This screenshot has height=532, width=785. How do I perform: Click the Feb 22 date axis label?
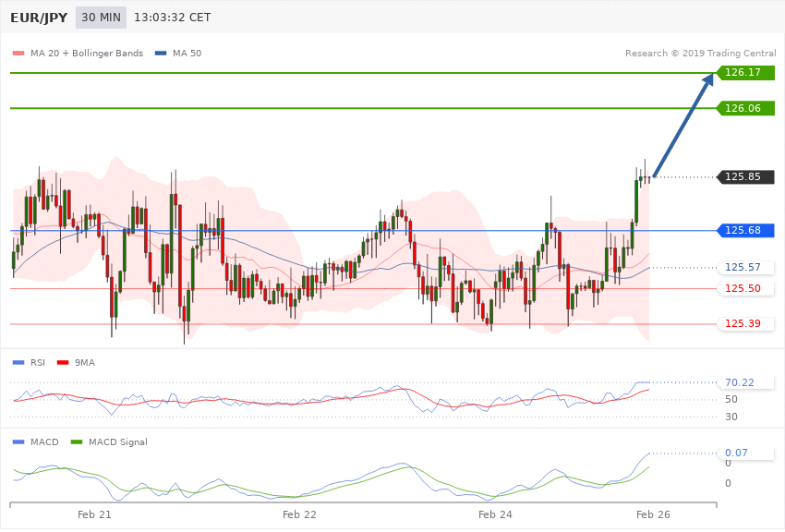click(299, 514)
